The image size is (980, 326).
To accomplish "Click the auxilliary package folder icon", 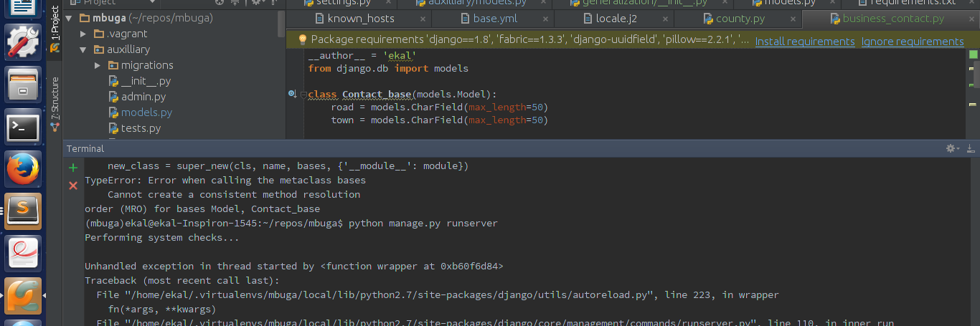I will (99, 49).
